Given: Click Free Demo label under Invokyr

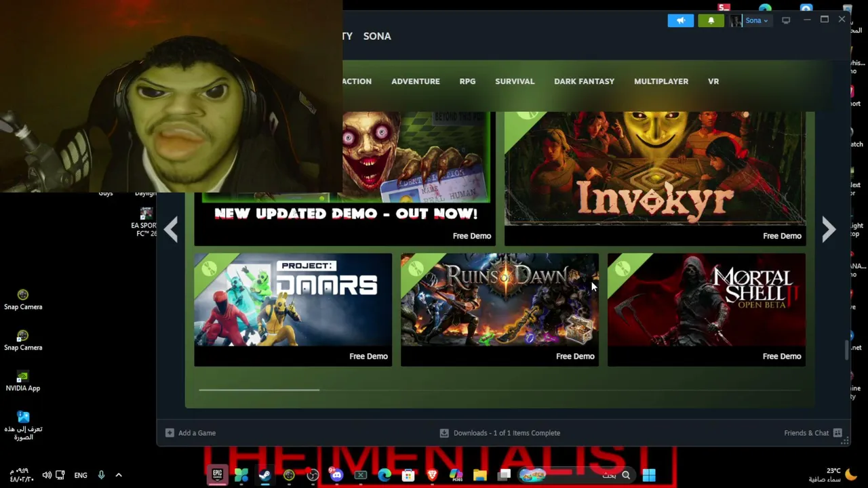Looking at the screenshot, I should click(782, 236).
